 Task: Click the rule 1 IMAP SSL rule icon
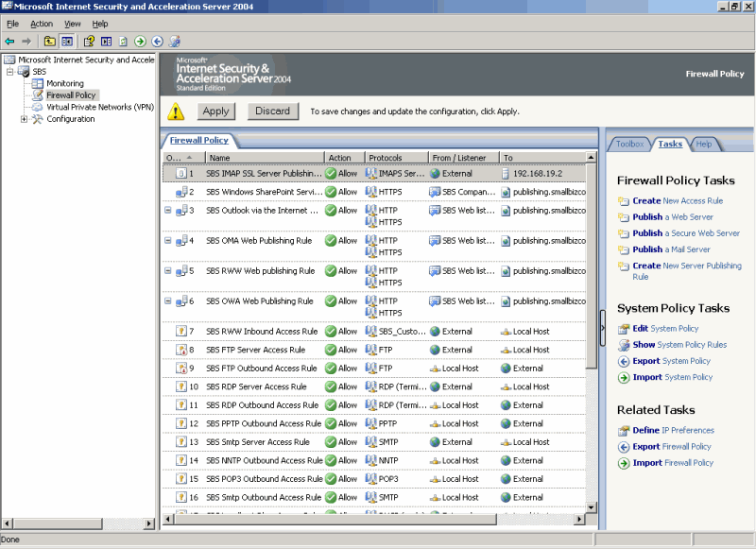181,174
